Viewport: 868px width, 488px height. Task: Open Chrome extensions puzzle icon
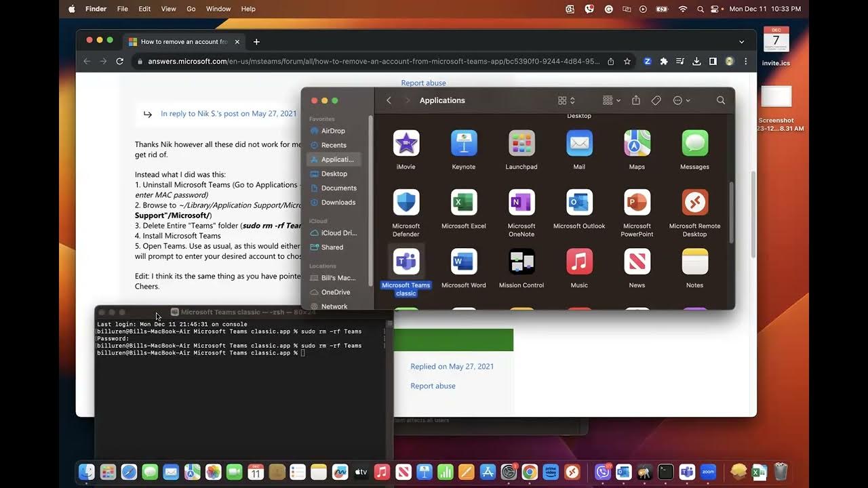tap(664, 61)
